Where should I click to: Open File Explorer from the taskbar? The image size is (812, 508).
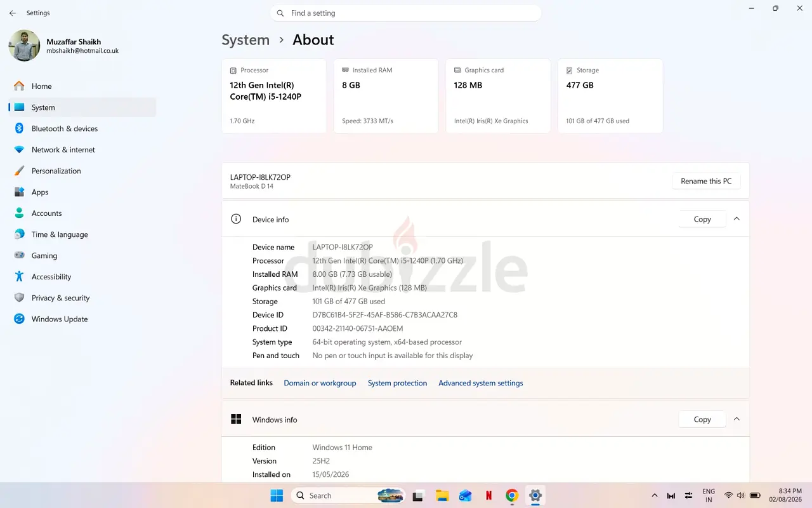pos(442,495)
